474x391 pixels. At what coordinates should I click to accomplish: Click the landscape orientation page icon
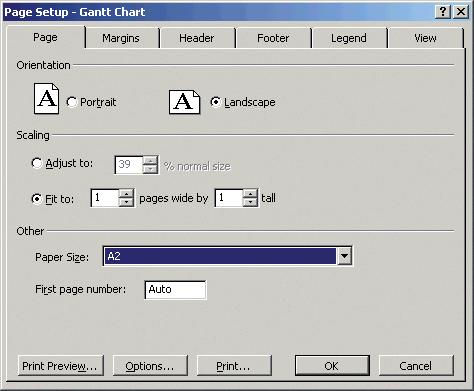click(x=184, y=102)
